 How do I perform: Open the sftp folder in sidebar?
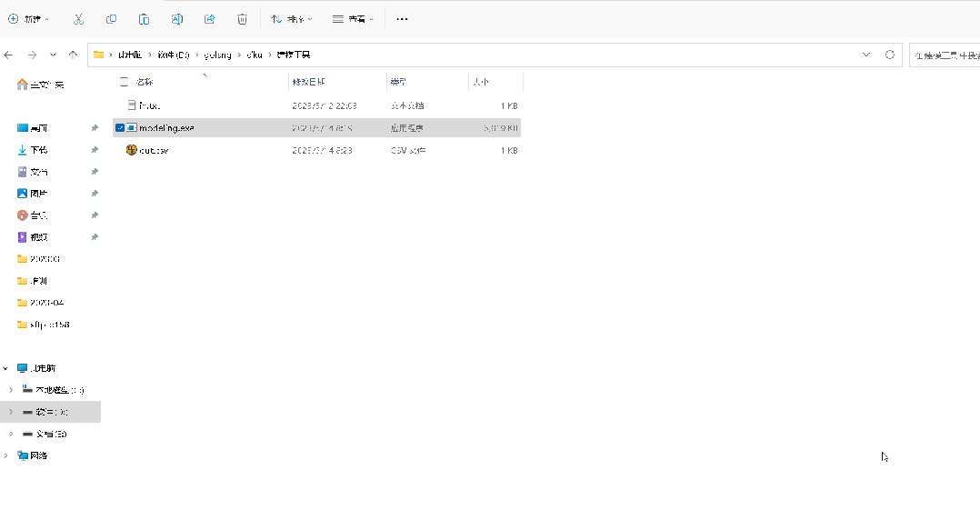point(43,325)
